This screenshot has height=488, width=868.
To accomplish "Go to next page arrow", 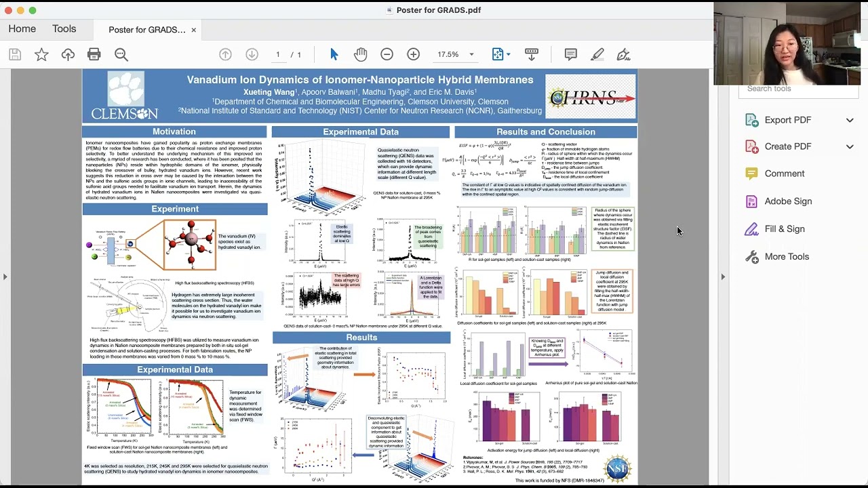I will click(x=252, y=54).
